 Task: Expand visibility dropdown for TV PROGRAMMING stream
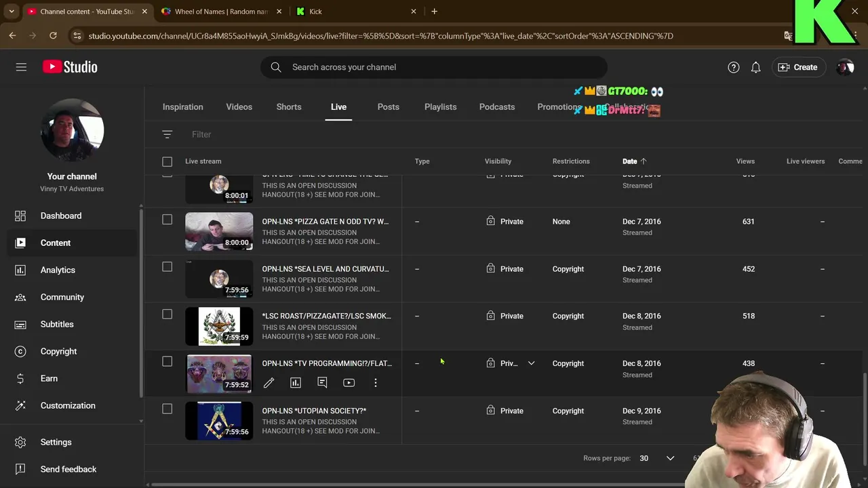[531, 363]
